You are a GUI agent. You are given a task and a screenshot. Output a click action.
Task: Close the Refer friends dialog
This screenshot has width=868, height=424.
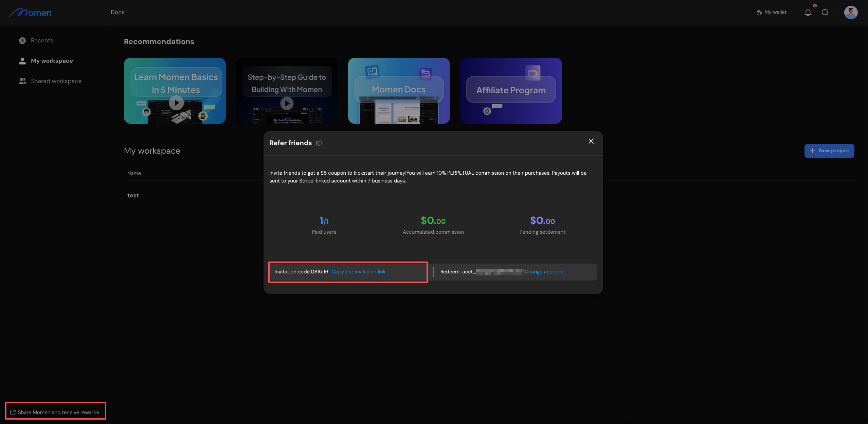pos(591,141)
